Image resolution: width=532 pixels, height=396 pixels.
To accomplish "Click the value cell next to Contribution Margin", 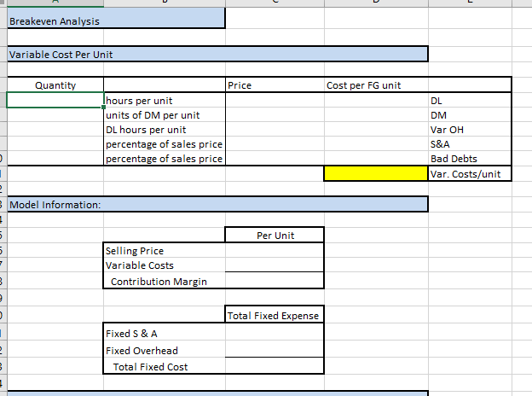I will pyautogui.click(x=275, y=281).
